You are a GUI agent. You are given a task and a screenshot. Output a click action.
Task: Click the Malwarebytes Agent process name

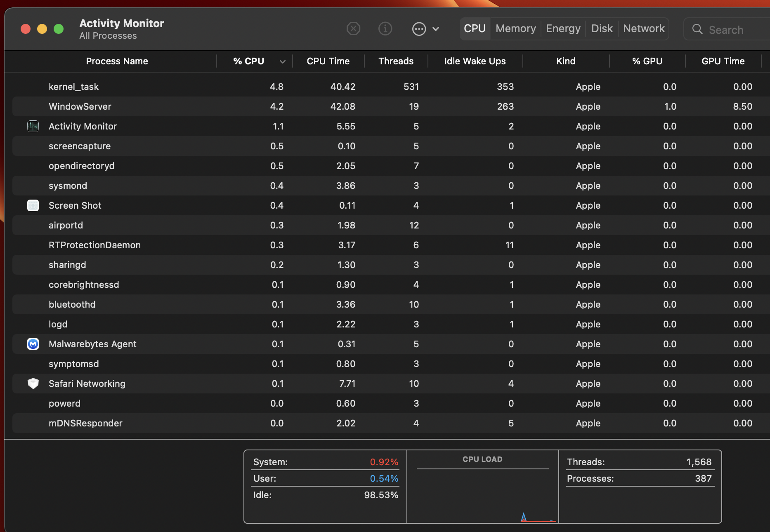click(92, 344)
